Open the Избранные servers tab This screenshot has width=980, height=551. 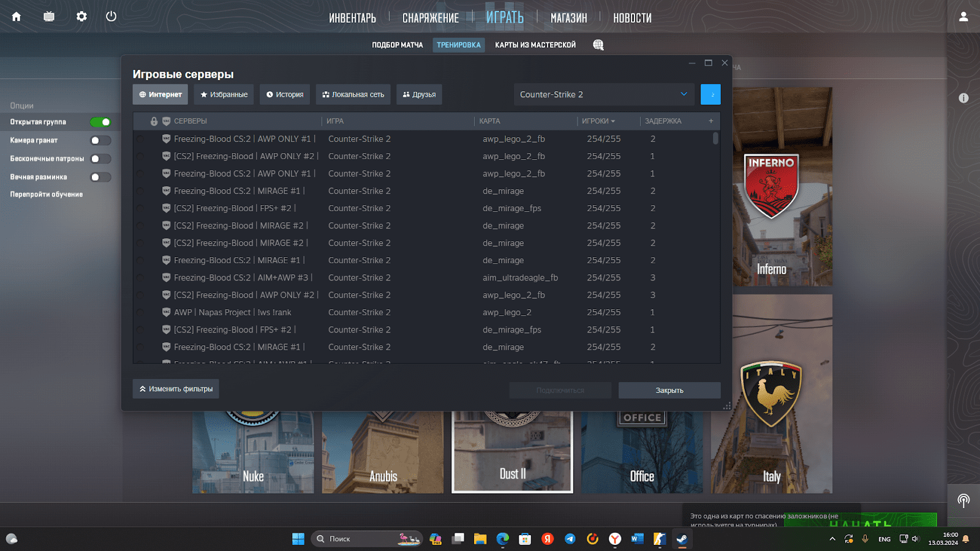tap(224, 94)
